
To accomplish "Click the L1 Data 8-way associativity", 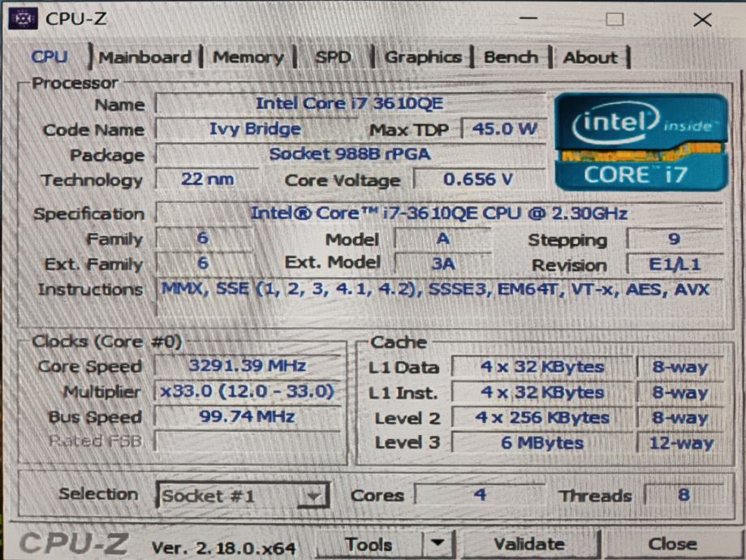I will [x=680, y=367].
